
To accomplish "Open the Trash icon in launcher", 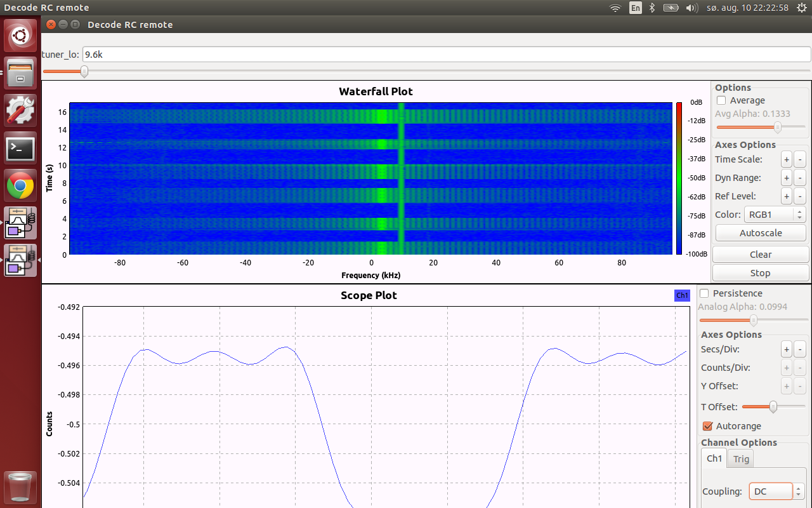I will pos(21,487).
